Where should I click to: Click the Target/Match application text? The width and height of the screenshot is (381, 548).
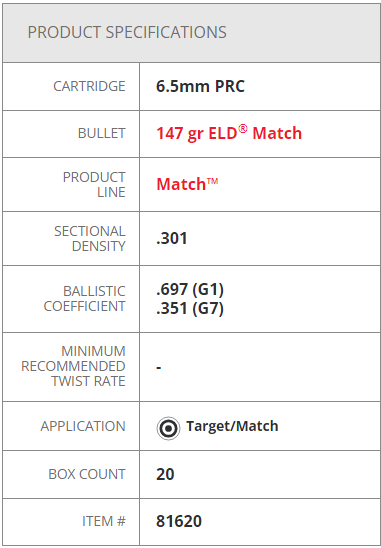232,426
